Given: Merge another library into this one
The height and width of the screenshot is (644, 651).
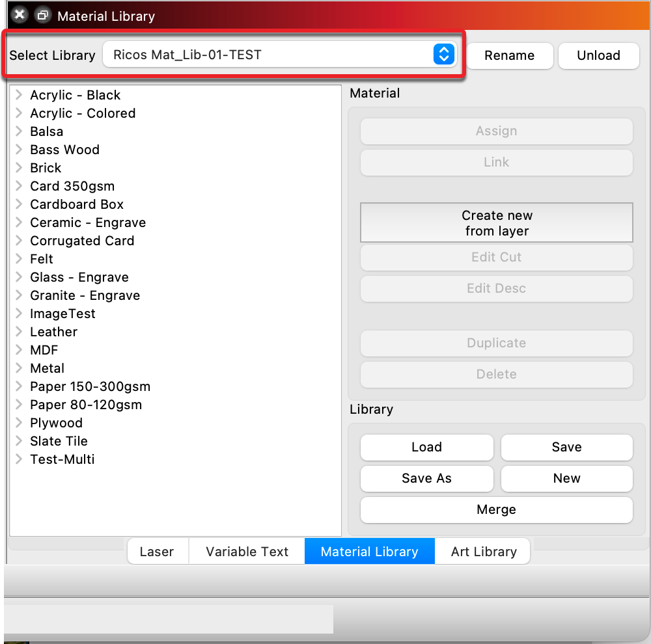Looking at the screenshot, I should click(x=496, y=509).
